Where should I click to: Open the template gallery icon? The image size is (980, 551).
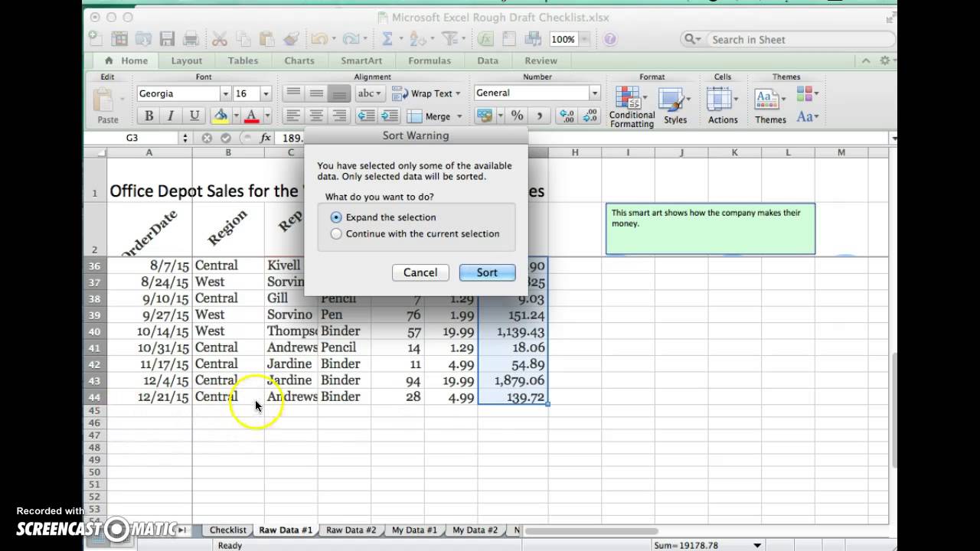point(119,38)
